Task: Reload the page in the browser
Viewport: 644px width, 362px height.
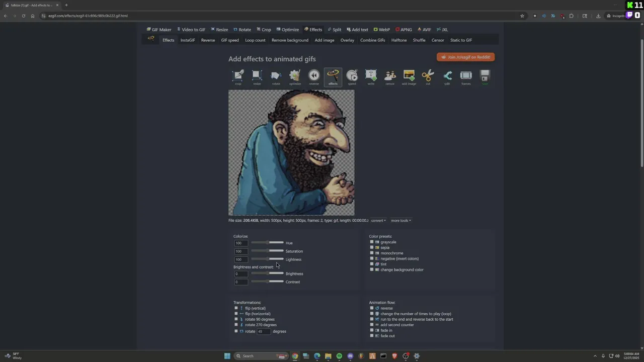Action: tap(23, 16)
